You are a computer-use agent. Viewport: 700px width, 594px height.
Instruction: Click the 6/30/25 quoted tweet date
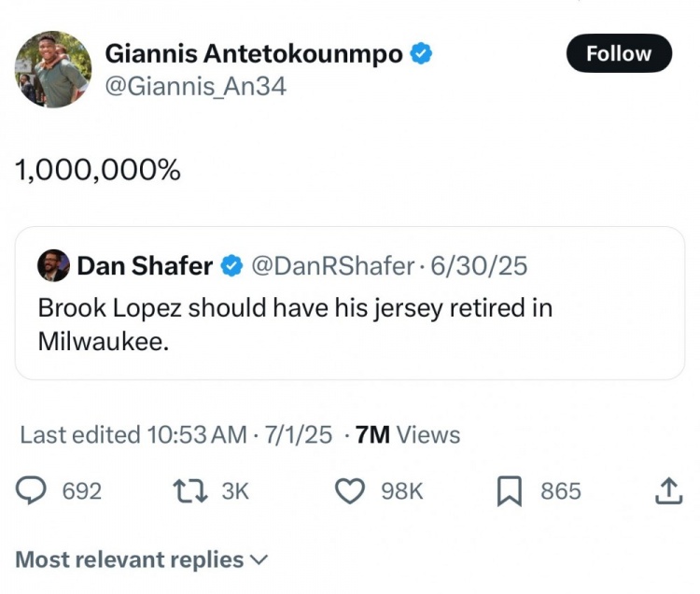coord(478,266)
